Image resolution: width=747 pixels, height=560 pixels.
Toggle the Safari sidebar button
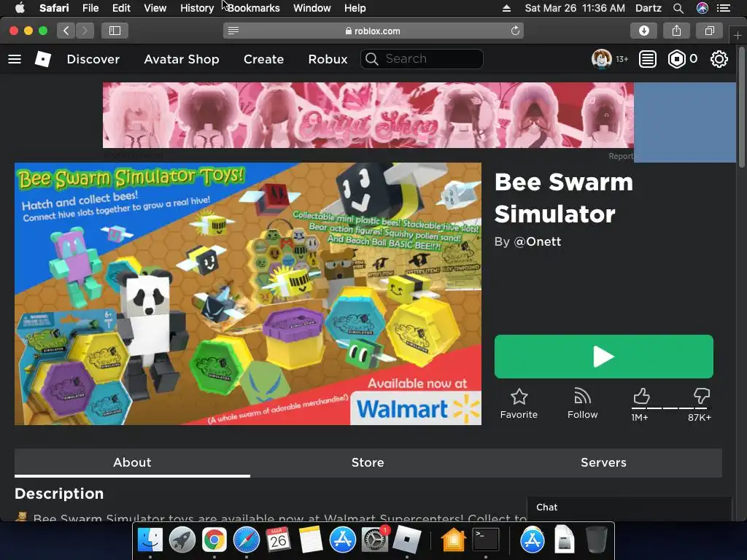[x=115, y=31]
